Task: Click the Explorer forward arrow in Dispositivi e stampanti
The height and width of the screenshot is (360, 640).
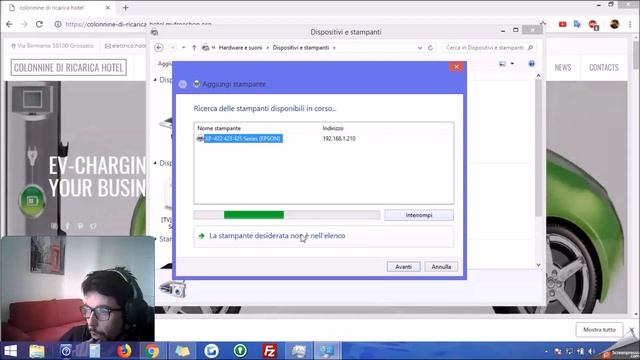Action: coord(172,48)
